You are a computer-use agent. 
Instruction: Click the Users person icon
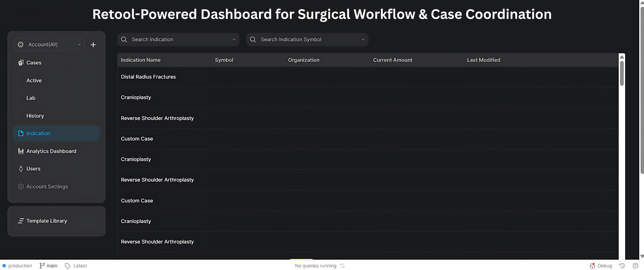tap(21, 169)
